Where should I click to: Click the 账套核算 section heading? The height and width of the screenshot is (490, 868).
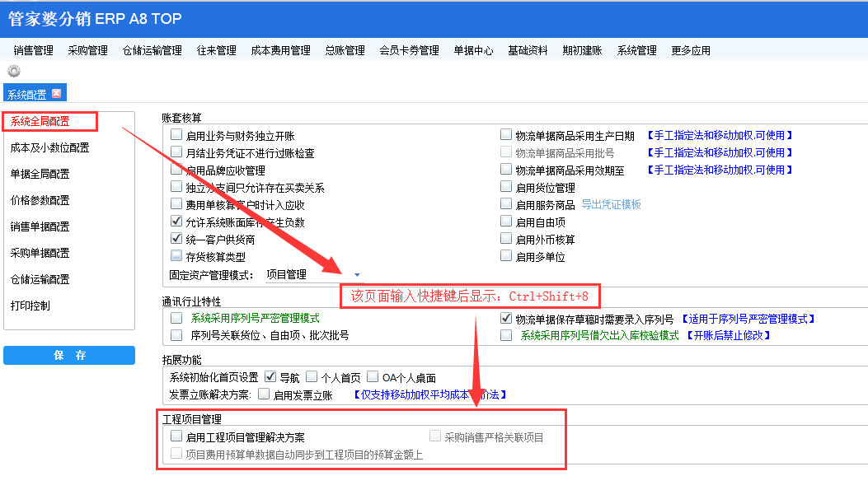pyautogui.click(x=181, y=118)
